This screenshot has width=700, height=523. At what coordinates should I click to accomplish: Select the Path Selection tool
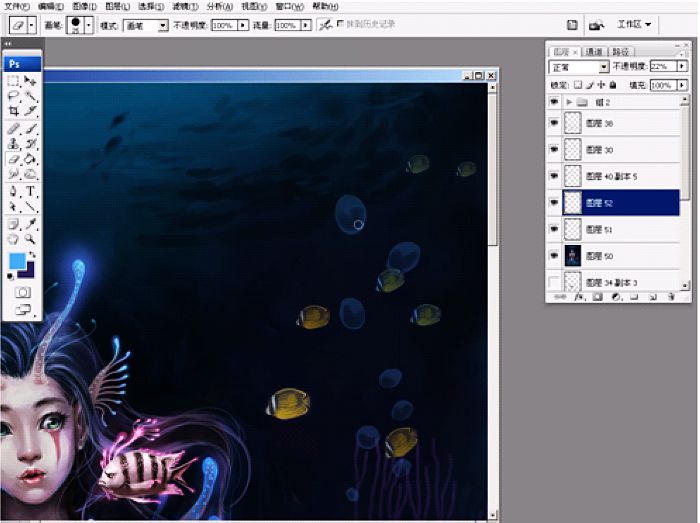(x=13, y=207)
